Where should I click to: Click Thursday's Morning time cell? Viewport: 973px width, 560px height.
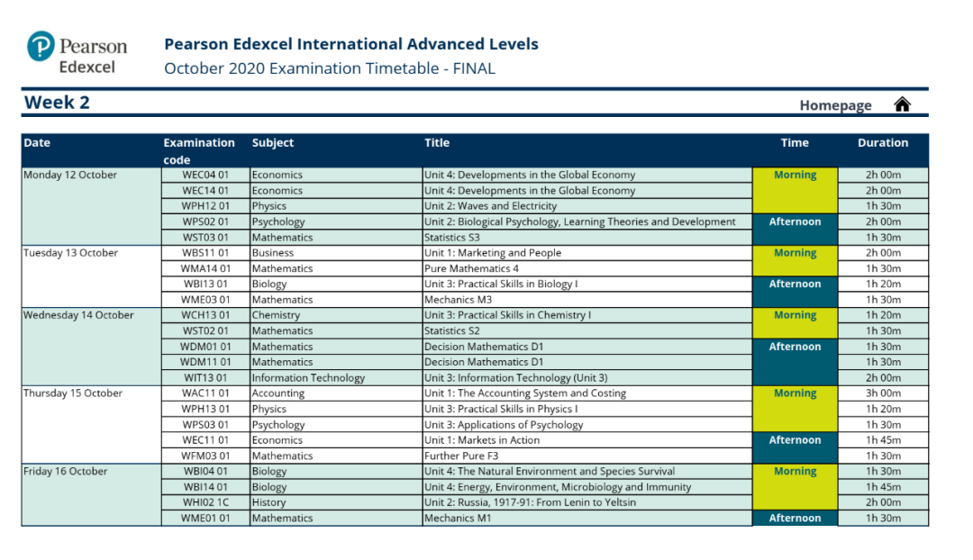click(x=795, y=410)
